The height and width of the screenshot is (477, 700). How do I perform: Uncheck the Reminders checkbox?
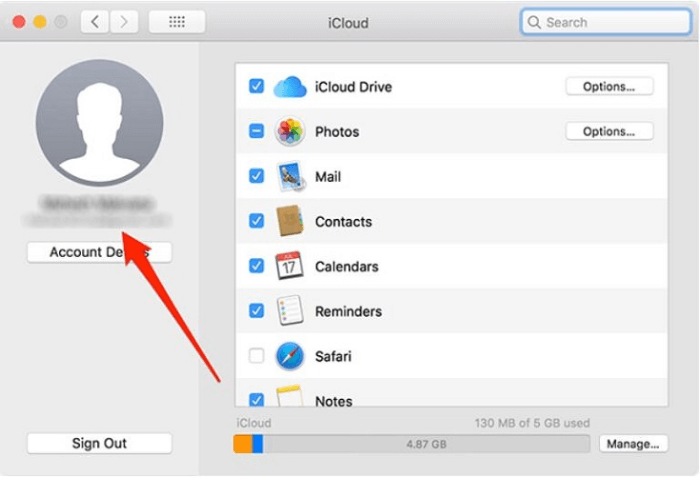(256, 310)
